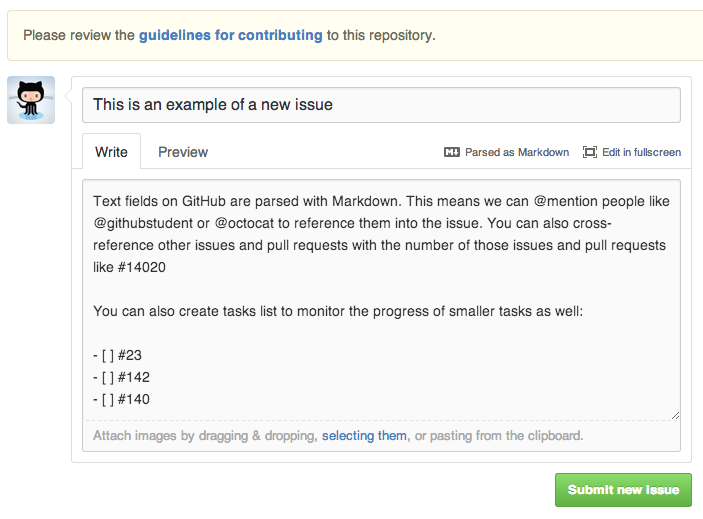Click the @githubstudent mention in the body
This screenshot has width=703, height=519.
click(143, 223)
